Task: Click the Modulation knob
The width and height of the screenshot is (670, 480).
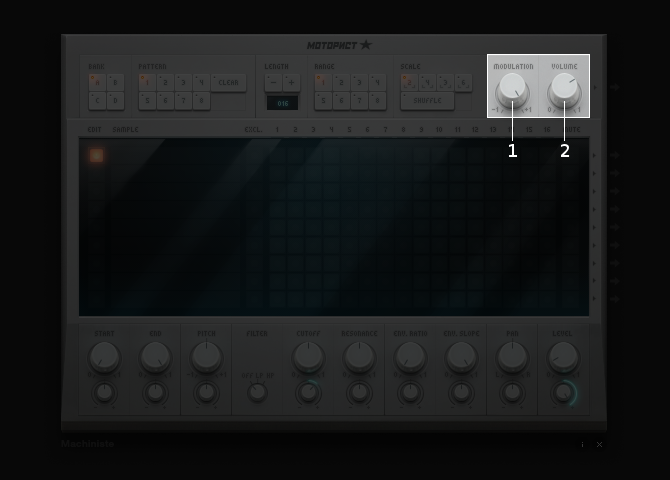Action: (x=512, y=90)
